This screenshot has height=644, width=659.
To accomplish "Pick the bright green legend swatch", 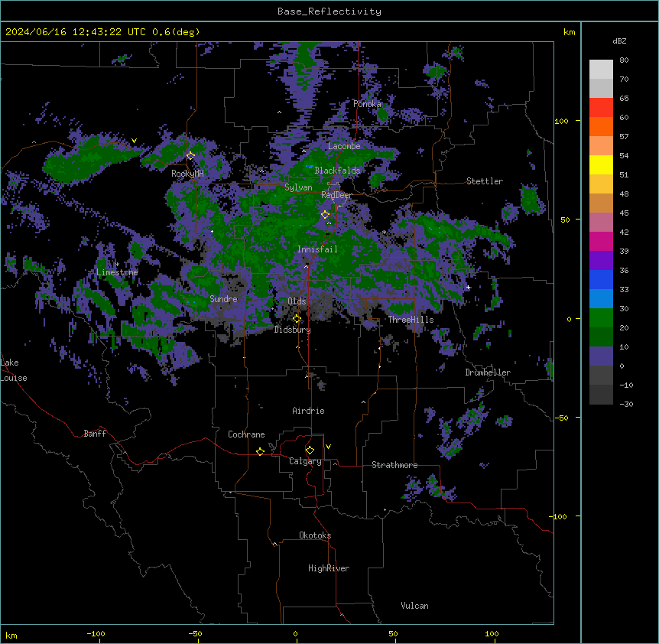I will click(601, 318).
